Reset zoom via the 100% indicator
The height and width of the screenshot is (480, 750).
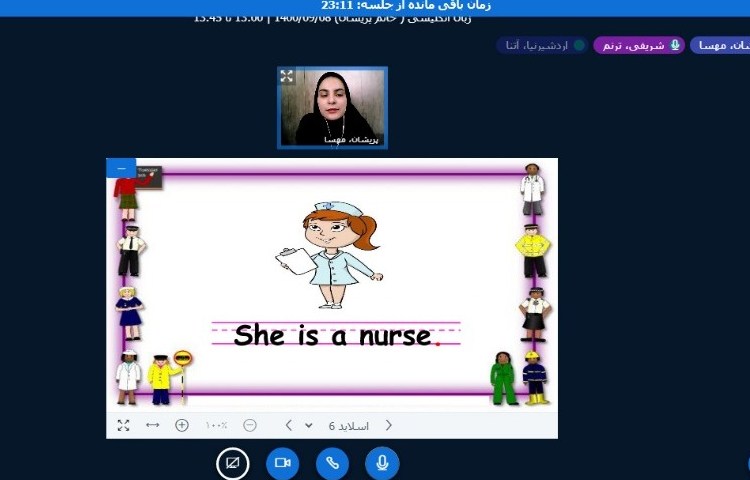point(216,425)
